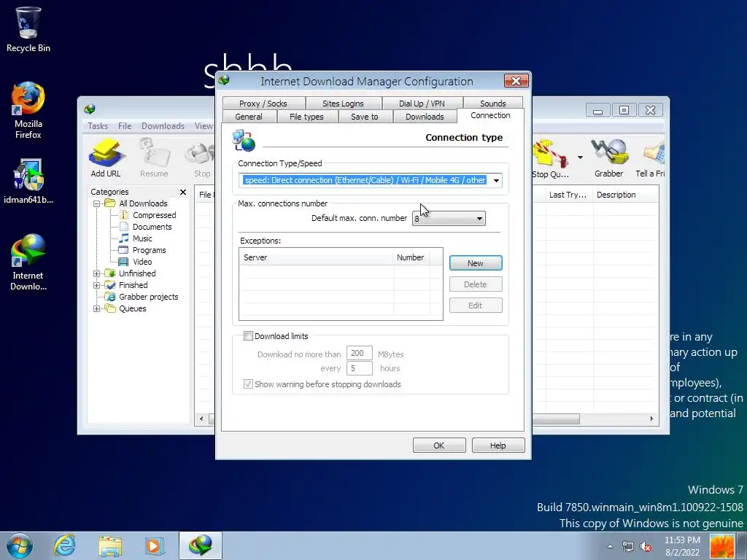Select the Grabber projects category

click(x=149, y=297)
